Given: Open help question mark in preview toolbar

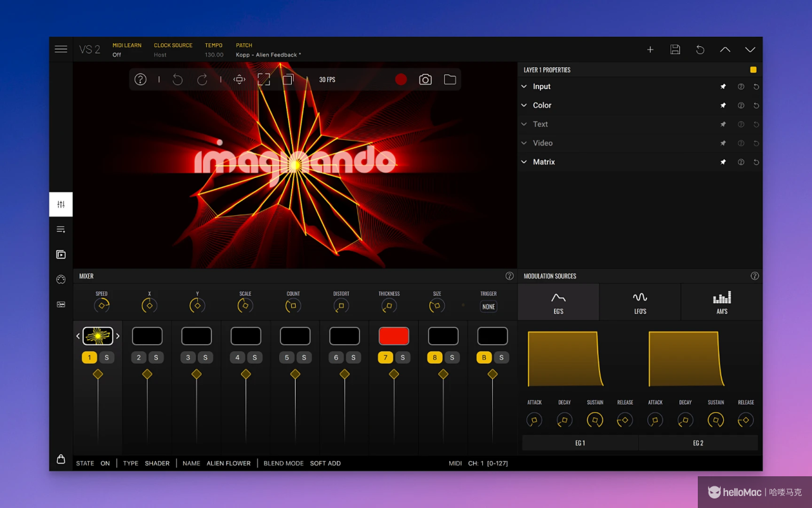Looking at the screenshot, I should coord(140,79).
